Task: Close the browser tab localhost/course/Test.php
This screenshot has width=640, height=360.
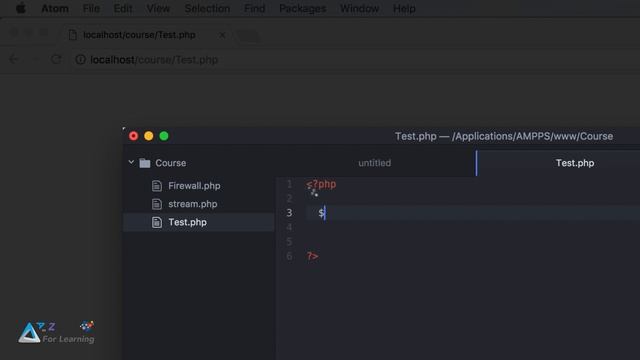Action: pos(222,36)
